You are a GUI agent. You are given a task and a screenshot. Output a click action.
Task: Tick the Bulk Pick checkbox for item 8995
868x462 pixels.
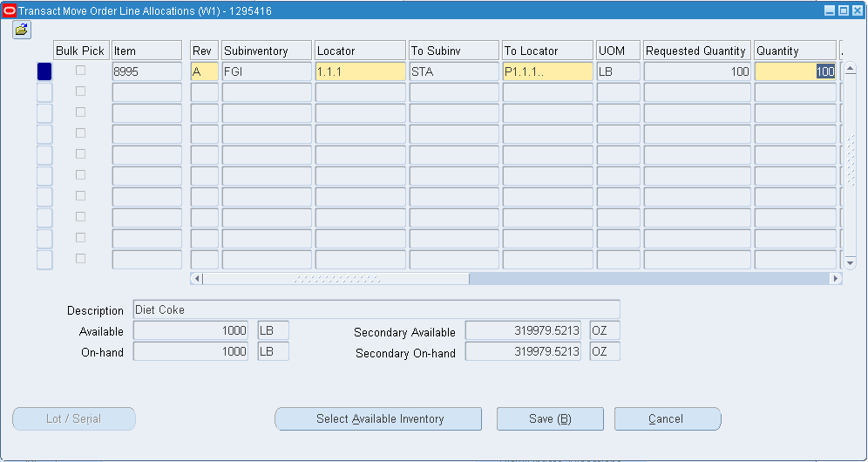point(81,71)
